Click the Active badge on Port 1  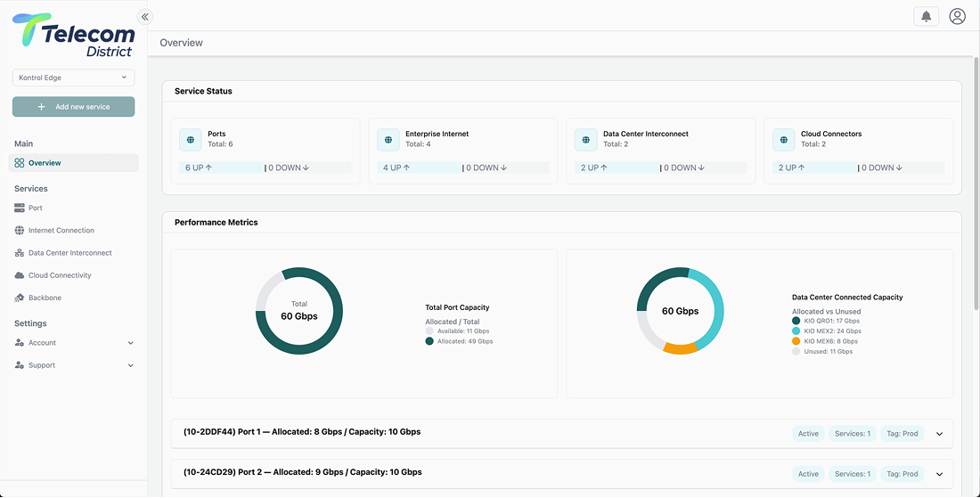pos(808,434)
